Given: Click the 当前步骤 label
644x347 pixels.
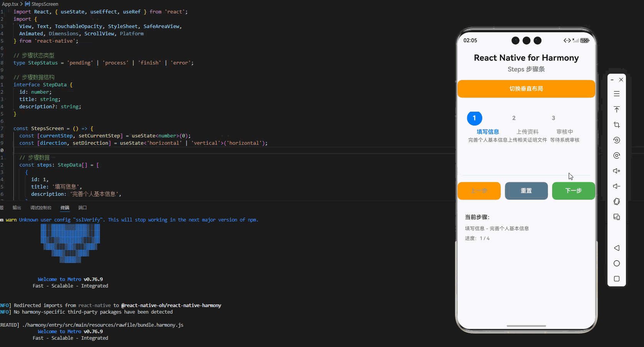Looking at the screenshot, I should (x=477, y=217).
